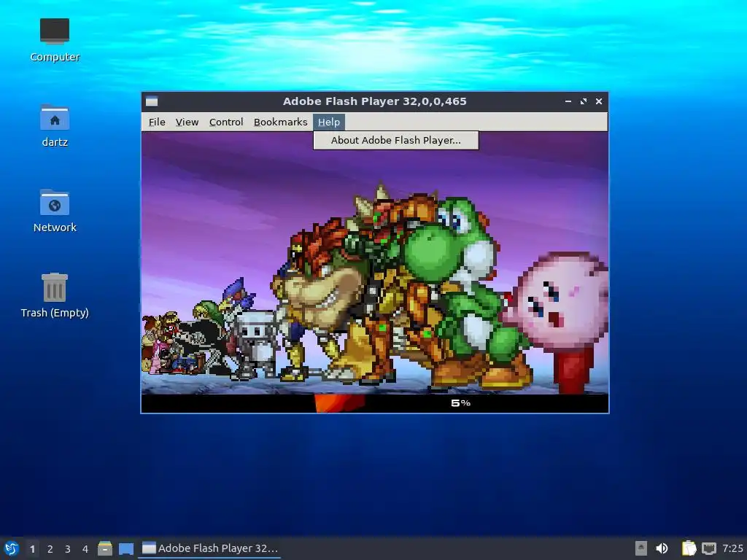This screenshot has height=560, width=747.
Task: Select the Network desktop icon
Action: [x=55, y=211]
